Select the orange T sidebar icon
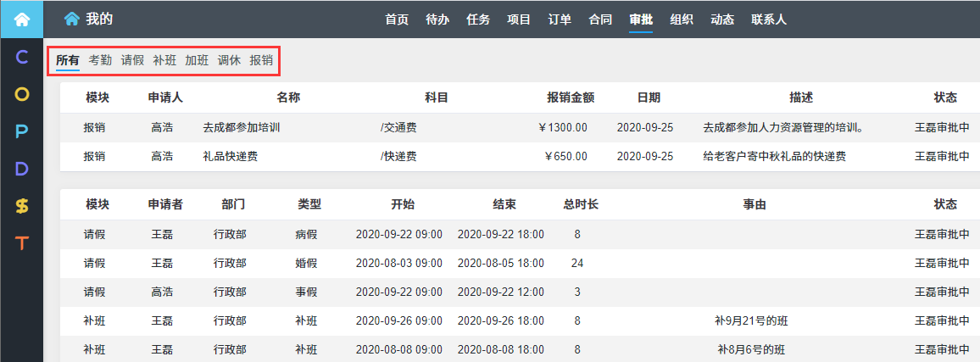980x362 pixels. click(x=22, y=242)
